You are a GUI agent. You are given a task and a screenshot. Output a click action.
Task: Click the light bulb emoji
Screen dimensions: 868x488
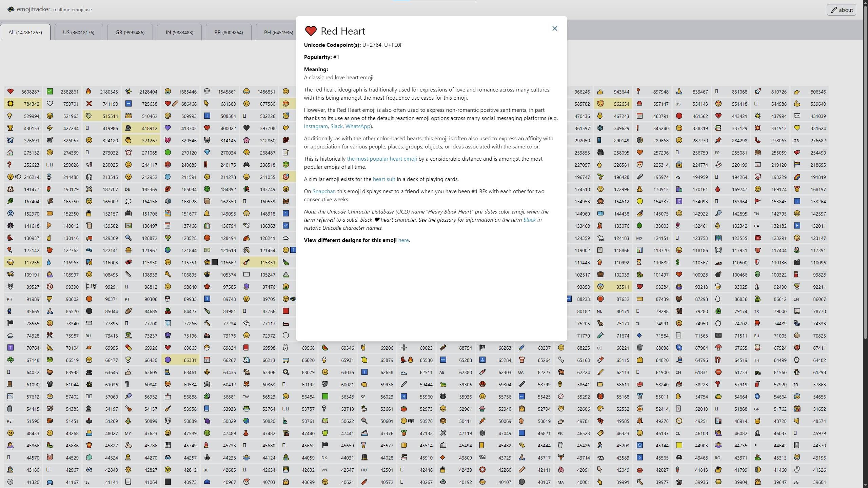click(x=10, y=116)
